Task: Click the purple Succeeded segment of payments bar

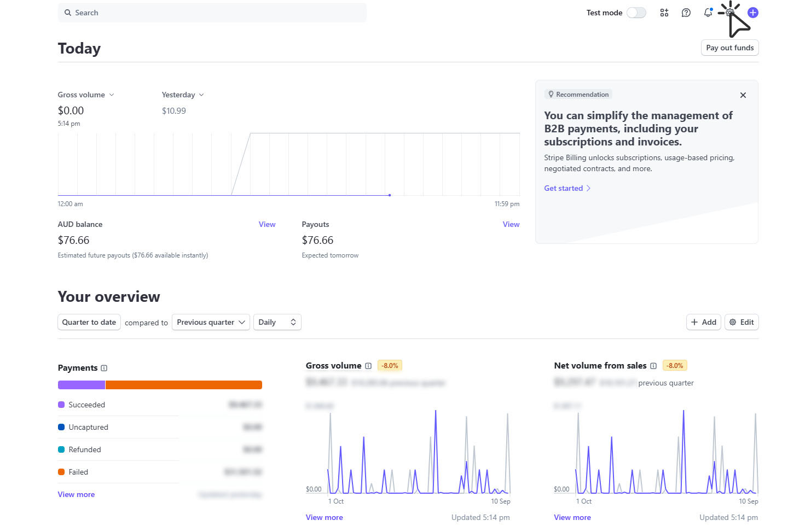Action: 82,385
